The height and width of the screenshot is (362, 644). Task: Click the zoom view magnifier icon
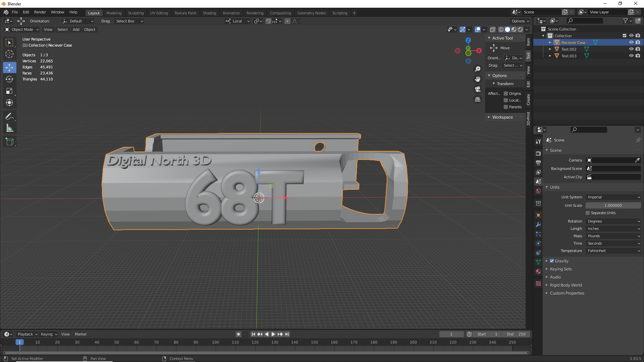(478, 69)
